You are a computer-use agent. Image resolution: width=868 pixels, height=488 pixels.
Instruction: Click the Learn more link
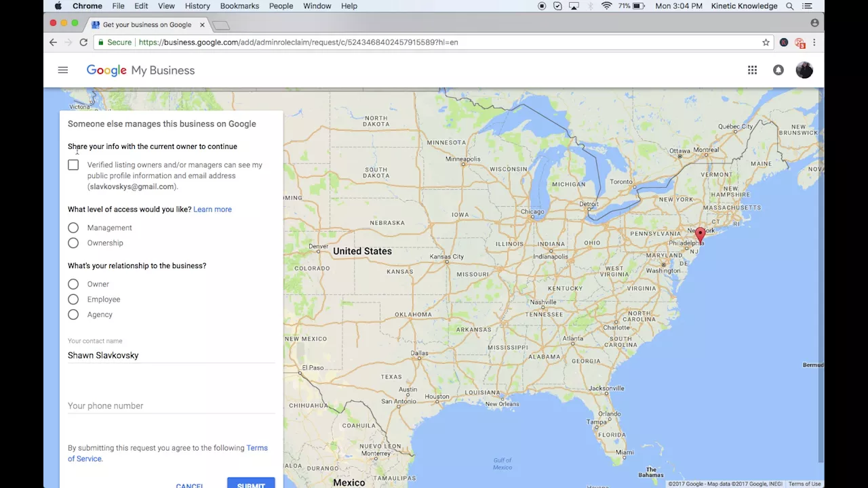tap(212, 209)
